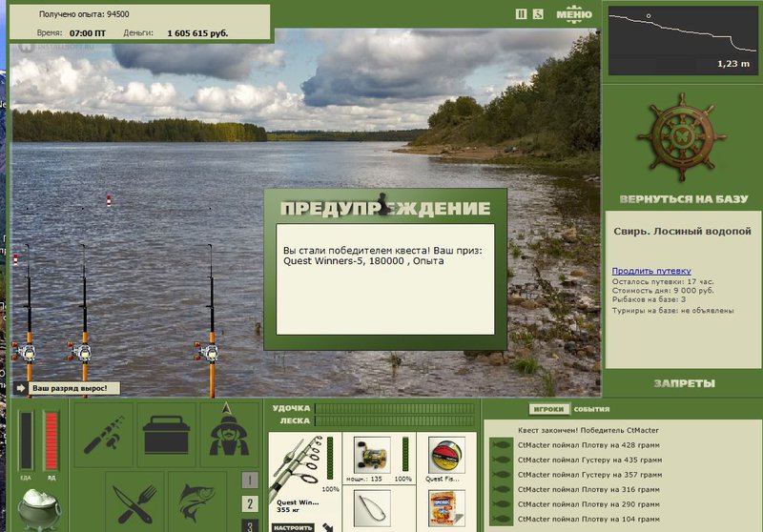Click fish icon beside 104 грамм entry
This screenshot has width=763, height=532.
(502, 519)
